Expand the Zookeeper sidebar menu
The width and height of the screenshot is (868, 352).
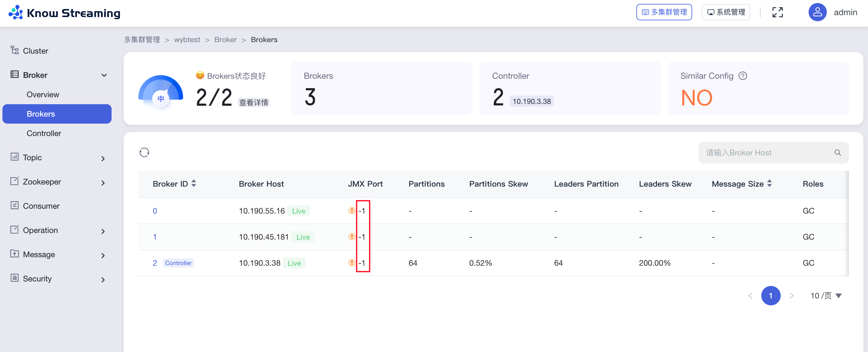pyautogui.click(x=103, y=183)
